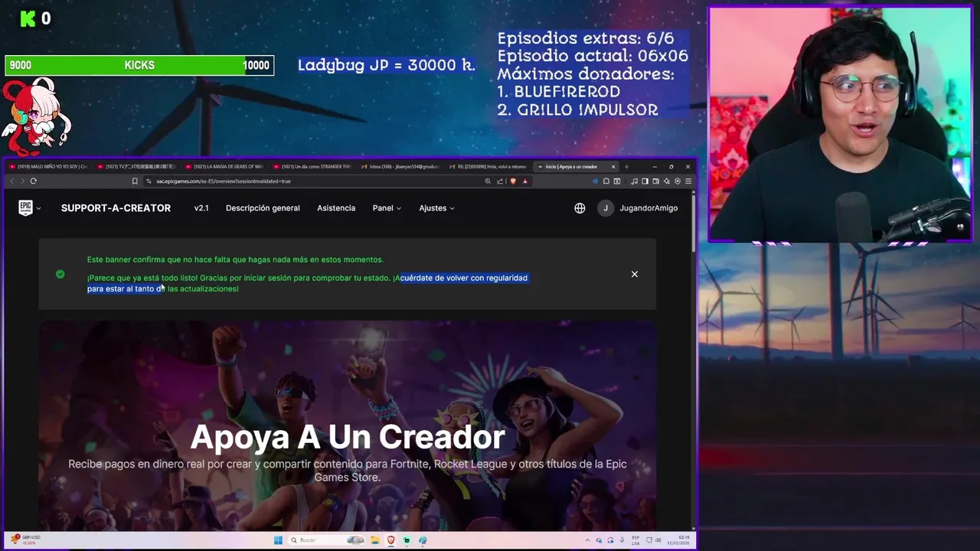Click the highlighted 'cuérdate de volver con regularidad' text
The image size is (980, 551).
pos(463,278)
